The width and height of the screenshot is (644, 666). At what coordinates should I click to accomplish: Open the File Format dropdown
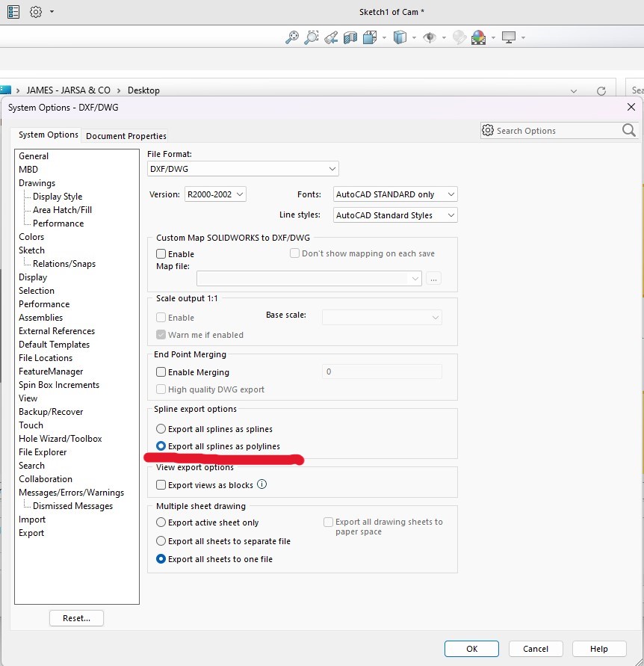[243, 169]
